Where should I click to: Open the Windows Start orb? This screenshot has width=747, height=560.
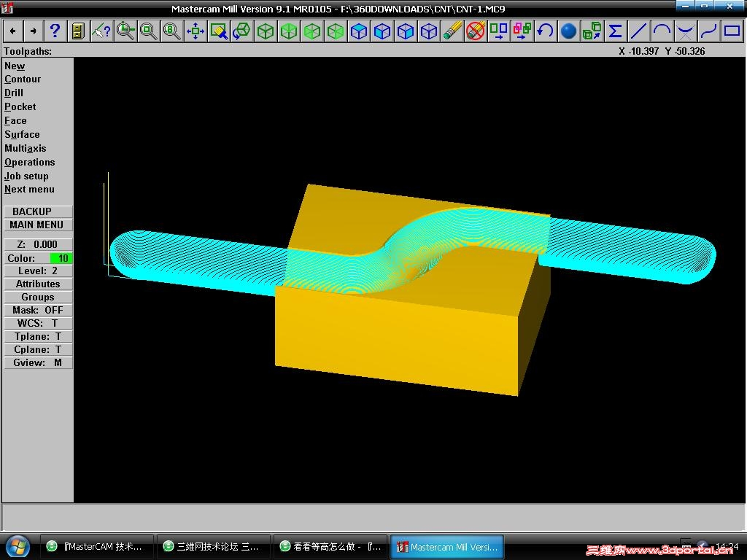click(x=18, y=547)
